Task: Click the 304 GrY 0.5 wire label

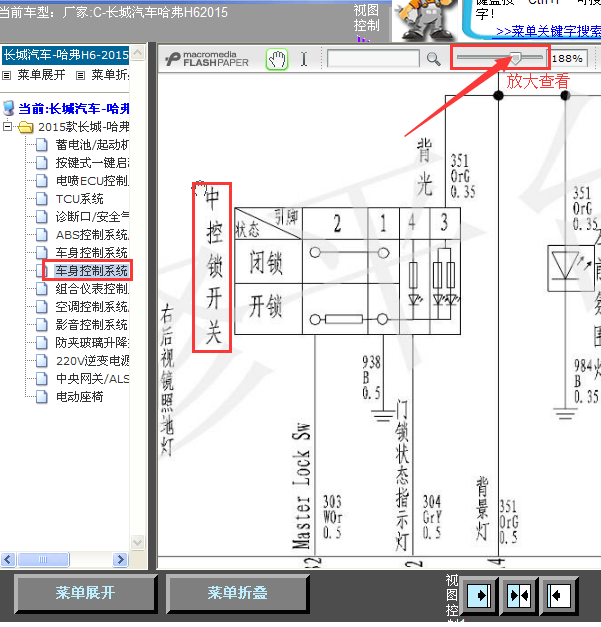Action: pyautogui.click(x=432, y=517)
